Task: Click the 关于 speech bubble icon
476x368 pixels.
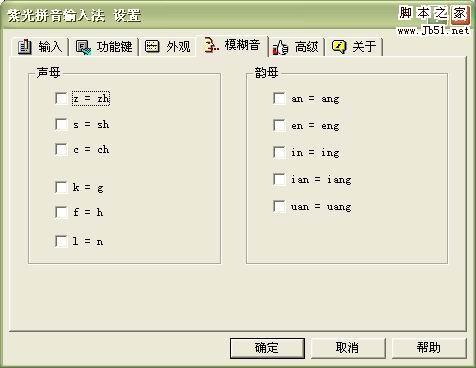Action: tap(339, 47)
